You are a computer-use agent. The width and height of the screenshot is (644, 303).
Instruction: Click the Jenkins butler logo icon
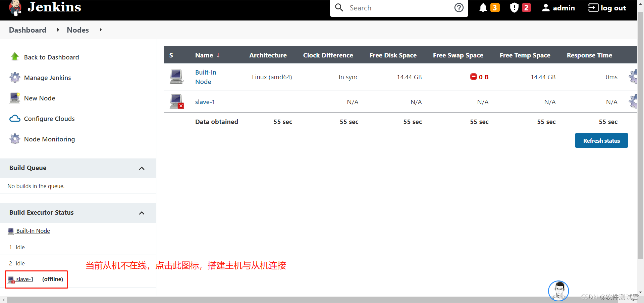click(x=15, y=8)
